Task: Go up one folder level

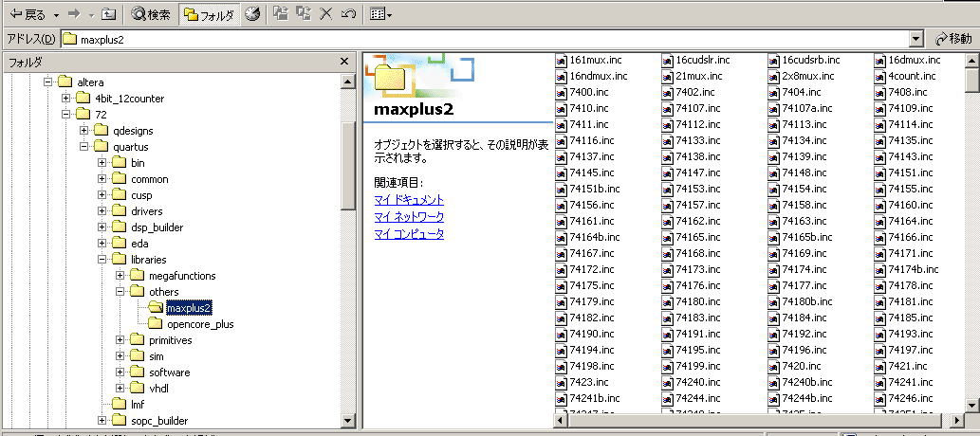Action: tap(109, 14)
